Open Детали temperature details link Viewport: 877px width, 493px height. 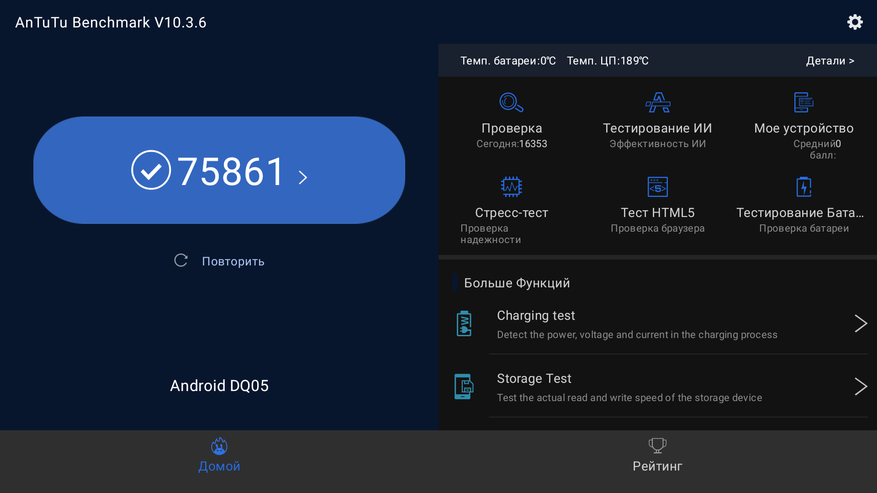[830, 60]
